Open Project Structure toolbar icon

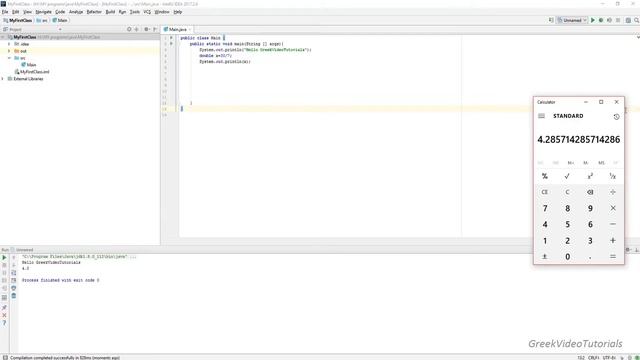point(628,20)
